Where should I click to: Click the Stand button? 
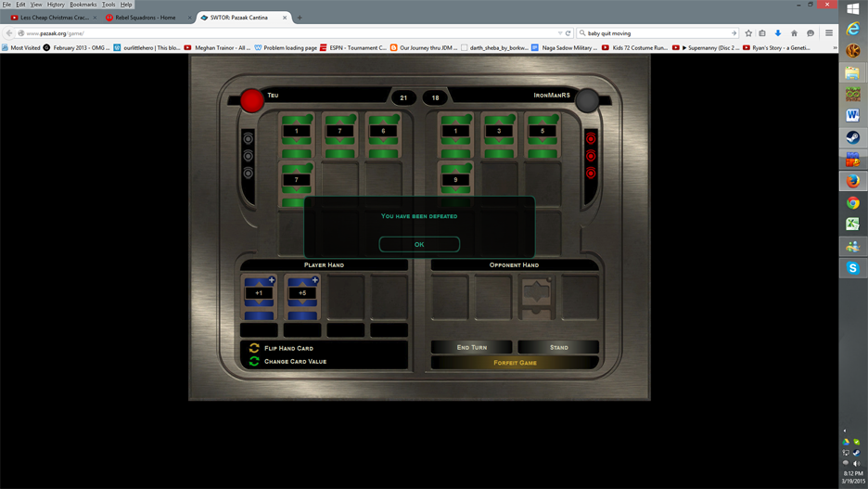[x=558, y=347]
